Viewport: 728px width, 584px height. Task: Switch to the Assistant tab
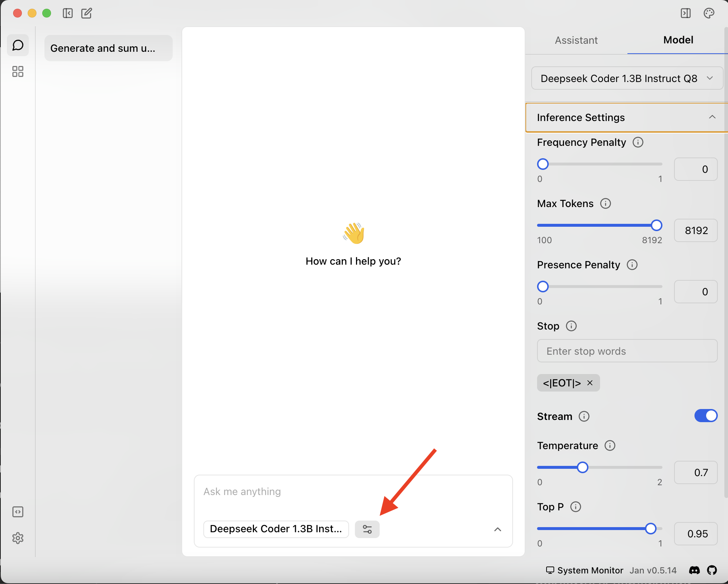pyautogui.click(x=576, y=40)
